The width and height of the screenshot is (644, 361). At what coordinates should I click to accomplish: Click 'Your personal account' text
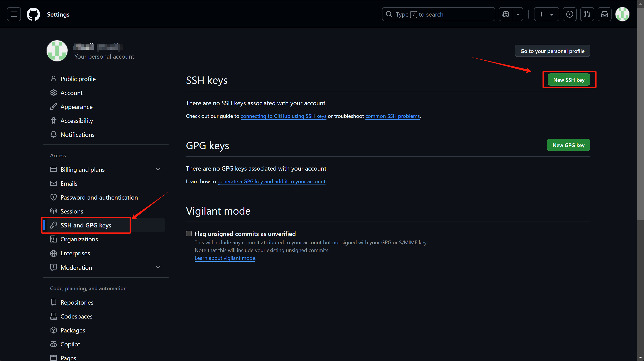[x=104, y=56]
